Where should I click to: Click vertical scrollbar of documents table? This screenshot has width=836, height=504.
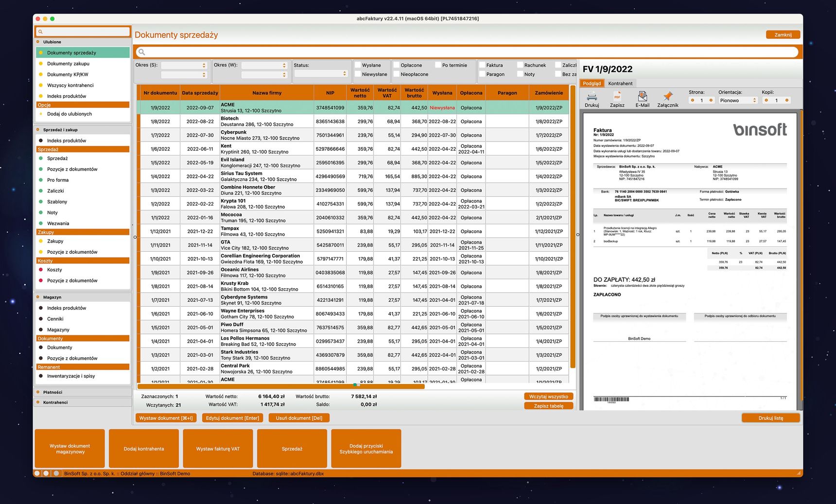coord(573,226)
